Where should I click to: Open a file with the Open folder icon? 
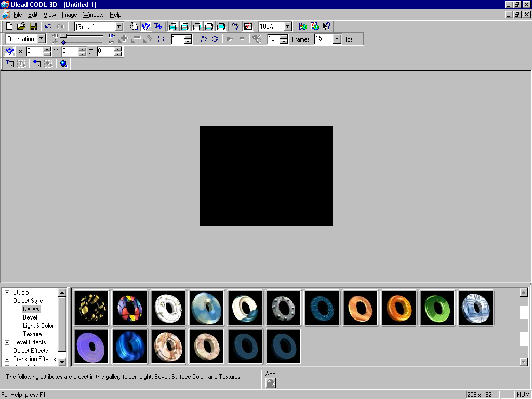21,26
